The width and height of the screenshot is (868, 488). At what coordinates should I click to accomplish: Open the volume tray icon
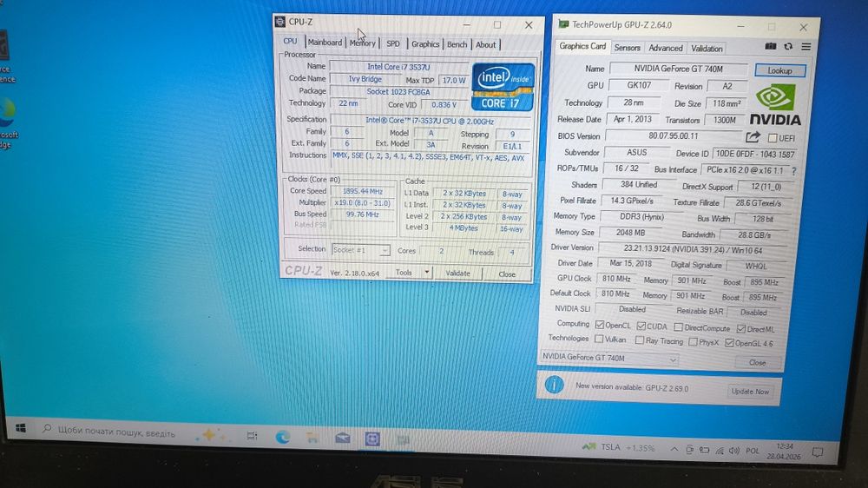[734, 451]
